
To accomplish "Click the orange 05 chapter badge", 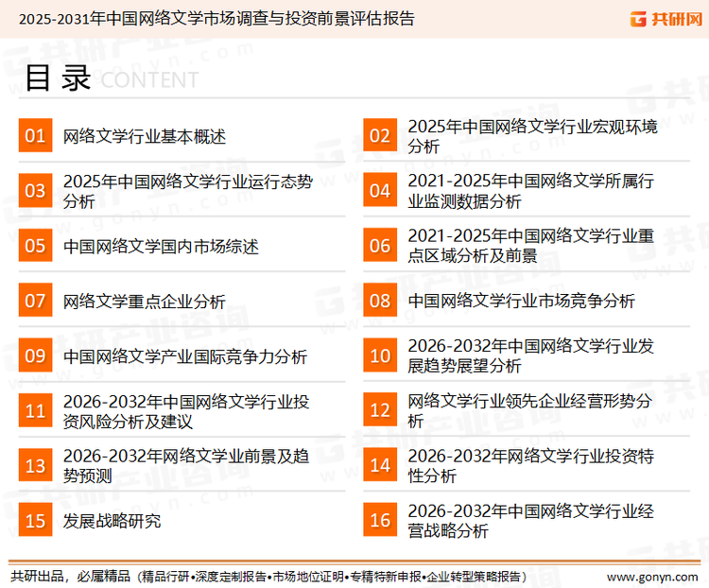I will coord(35,245).
